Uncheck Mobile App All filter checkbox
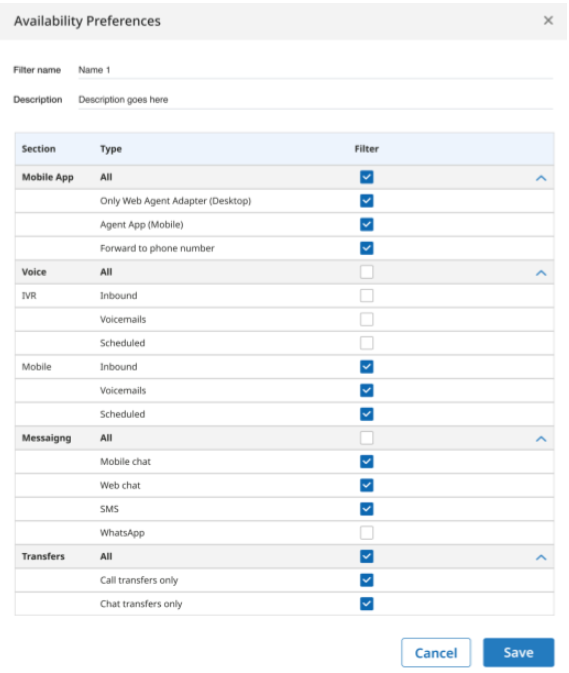Image resolution: width=569 pixels, height=673 pixels. tap(366, 177)
